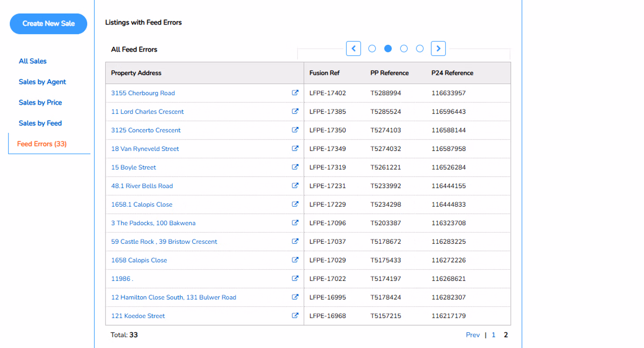Select the third carousel dot indicator
Screen dimensions: 644x348
[404, 49]
